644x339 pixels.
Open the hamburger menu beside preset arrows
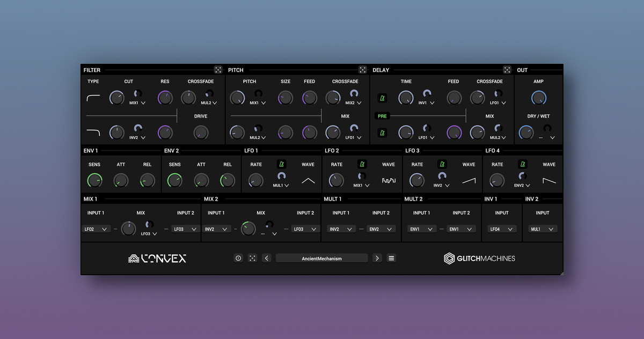click(x=391, y=258)
